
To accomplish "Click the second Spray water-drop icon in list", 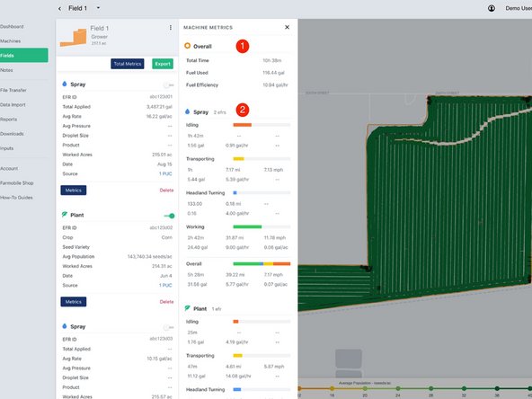I will point(65,326).
